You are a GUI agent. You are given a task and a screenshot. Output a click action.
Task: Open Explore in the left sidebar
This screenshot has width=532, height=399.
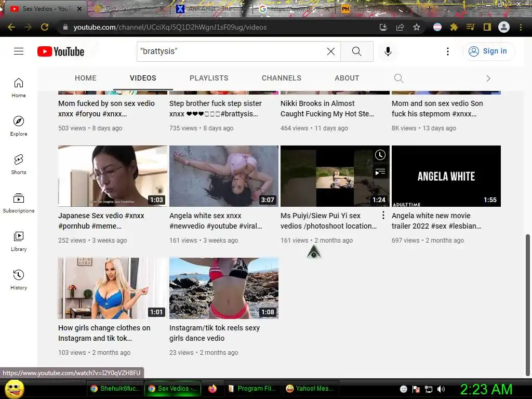pos(19,126)
